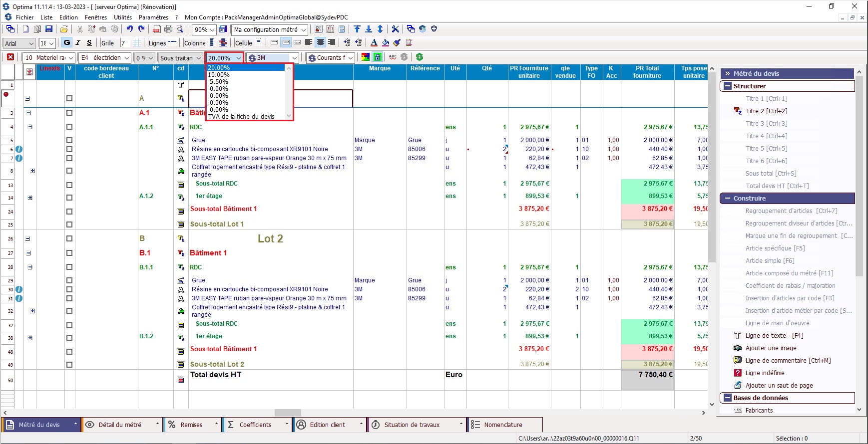Move line up with blue up arrow

click(357, 29)
